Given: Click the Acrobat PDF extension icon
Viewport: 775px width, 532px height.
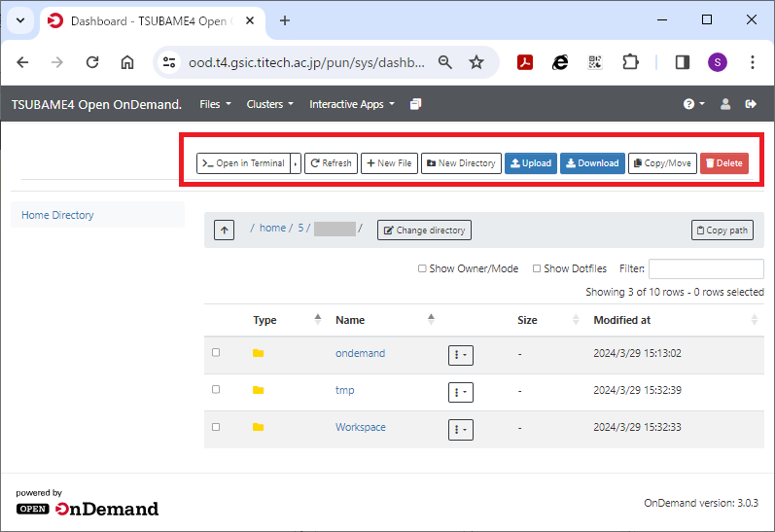Looking at the screenshot, I should [x=525, y=62].
